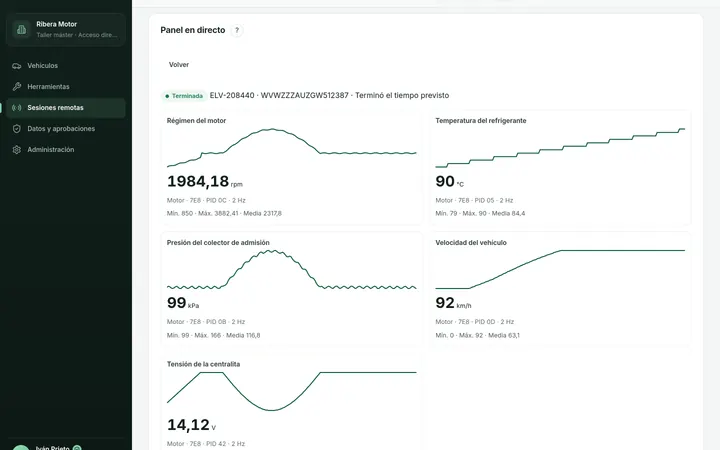The height and width of the screenshot is (450, 720).
Task: Click 'Terminó el tiempo previsto' text
Action: point(402,96)
